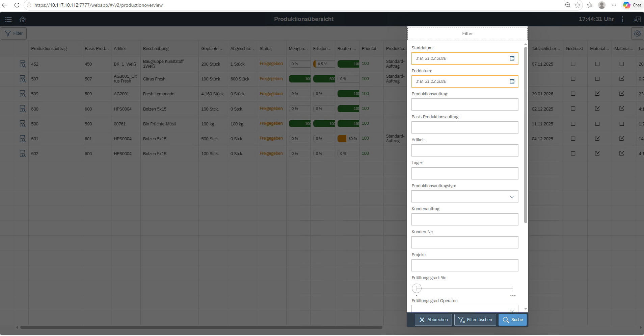The height and width of the screenshot is (336, 644).
Task: Click horizontal table scrollbar
Action: tap(201, 327)
